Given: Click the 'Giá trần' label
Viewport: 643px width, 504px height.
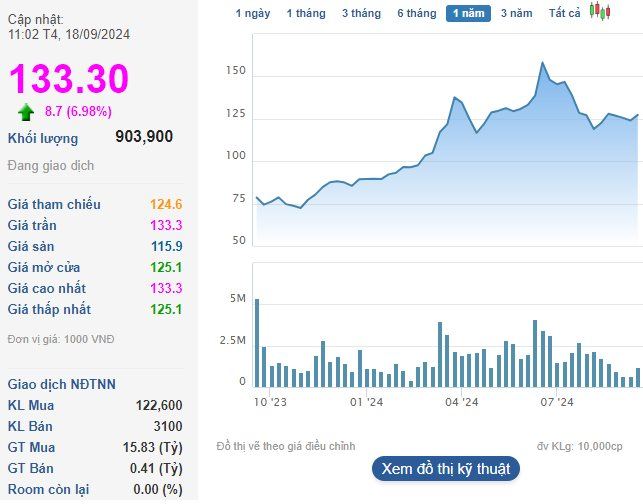Looking at the screenshot, I should [32, 225].
